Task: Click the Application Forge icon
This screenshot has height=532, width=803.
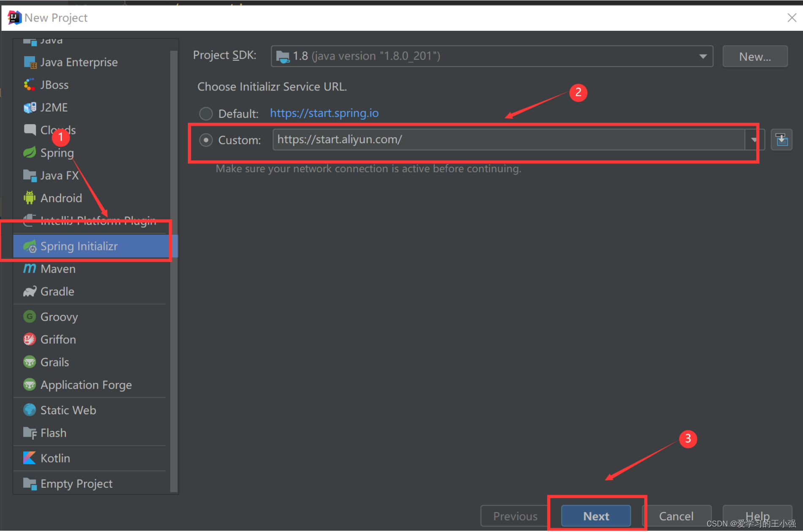Action: tap(30, 385)
